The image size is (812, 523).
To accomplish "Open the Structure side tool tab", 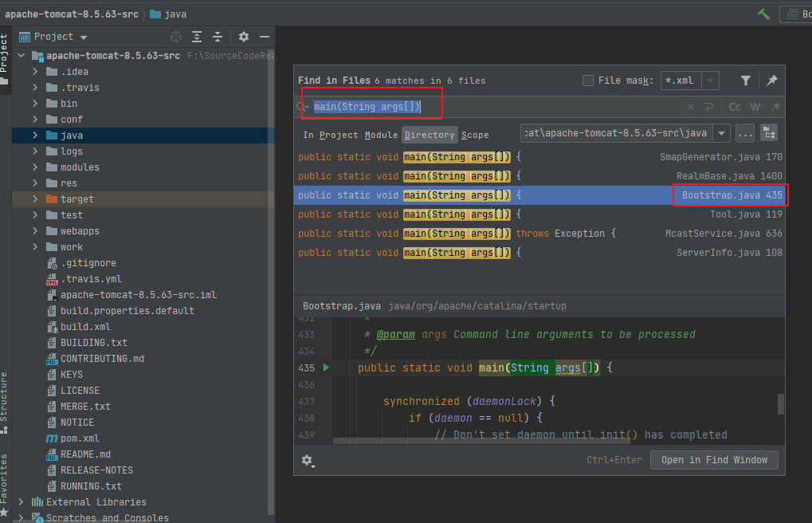I will [5, 403].
